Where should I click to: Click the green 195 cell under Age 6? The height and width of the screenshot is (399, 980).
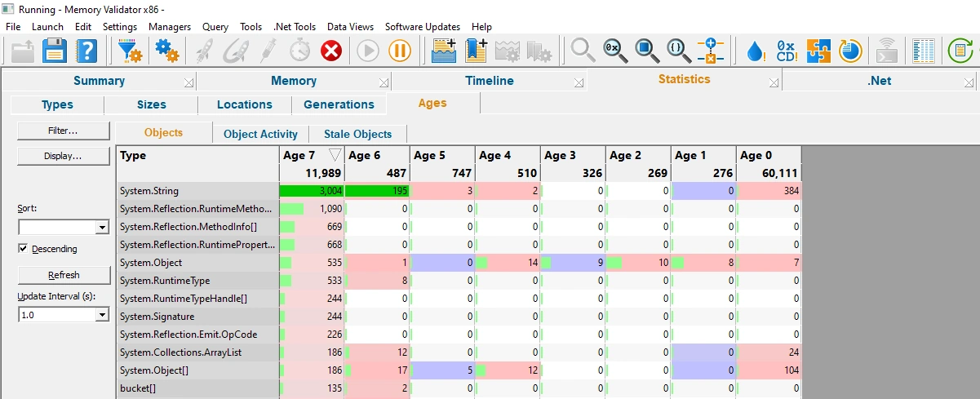(377, 191)
